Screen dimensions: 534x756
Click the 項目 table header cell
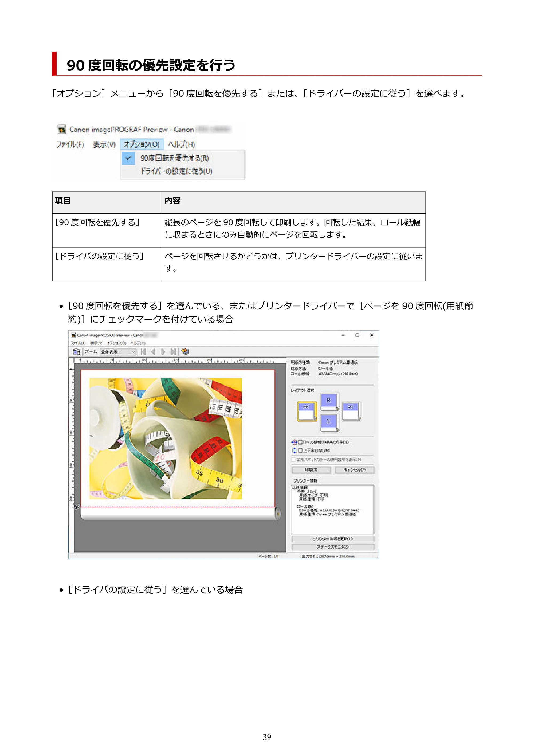point(107,203)
